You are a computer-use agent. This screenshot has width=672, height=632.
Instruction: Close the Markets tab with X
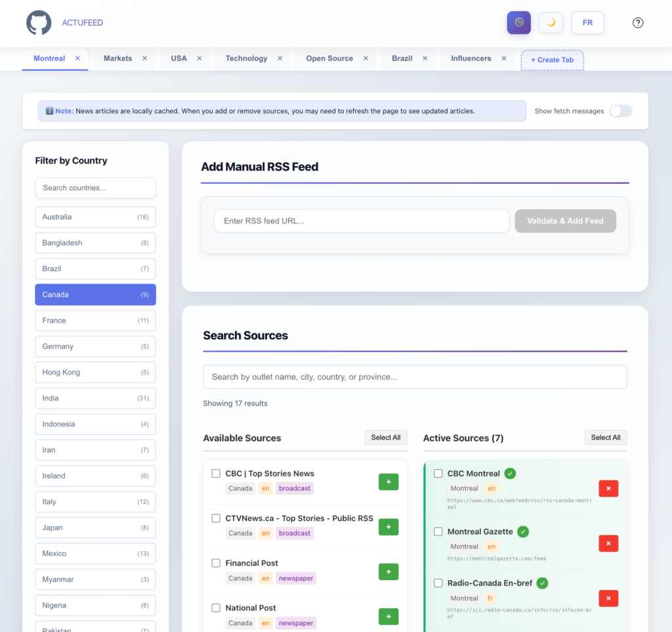point(145,58)
